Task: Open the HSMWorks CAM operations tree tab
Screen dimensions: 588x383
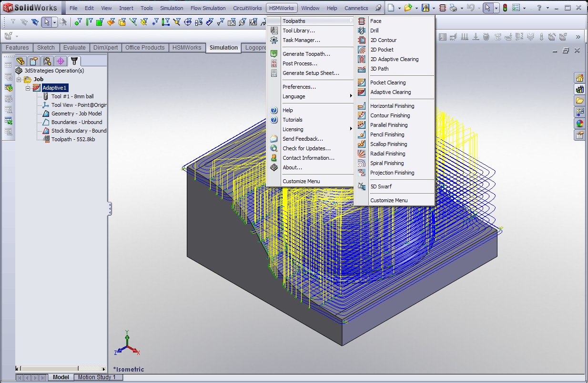Action: coord(74,61)
